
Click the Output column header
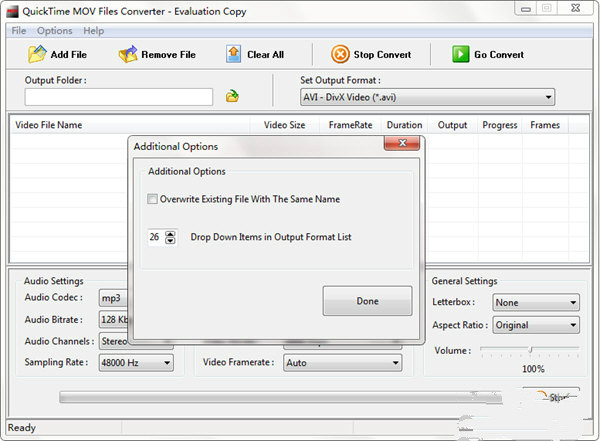pyautogui.click(x=452, y=125)
